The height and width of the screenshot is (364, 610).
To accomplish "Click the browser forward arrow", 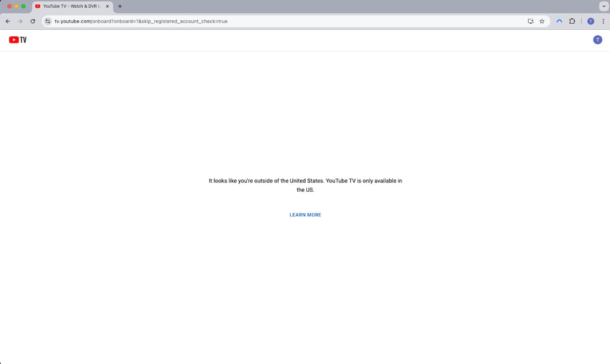I will 20,21.
